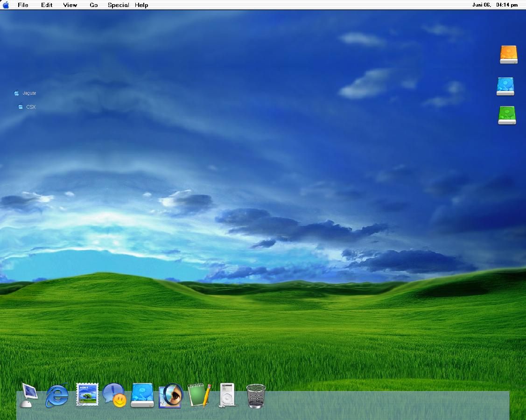Open the View menu

[x=70, y=5]
